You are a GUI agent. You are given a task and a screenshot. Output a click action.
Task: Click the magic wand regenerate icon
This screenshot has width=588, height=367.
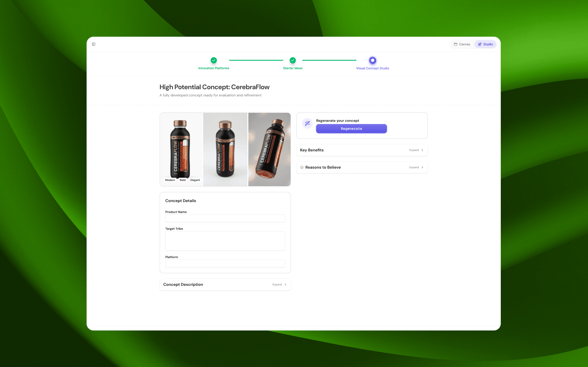pos(307,123)
